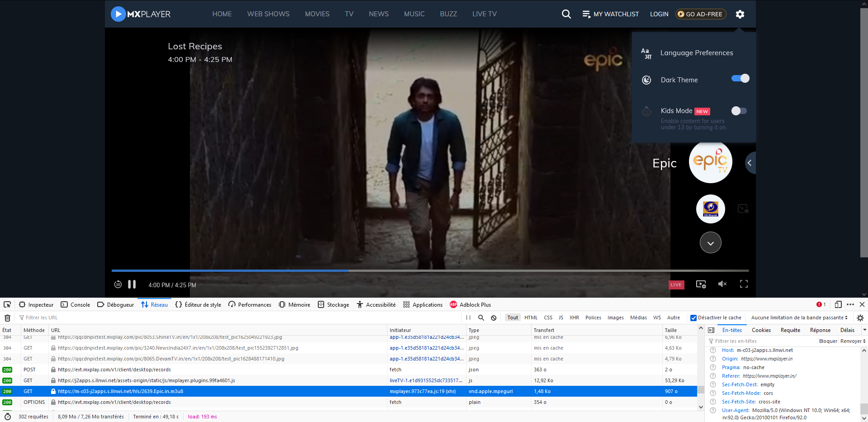Mute the live stream audio
Viewport: 868px width, 422px height.
tap(722, 284)
